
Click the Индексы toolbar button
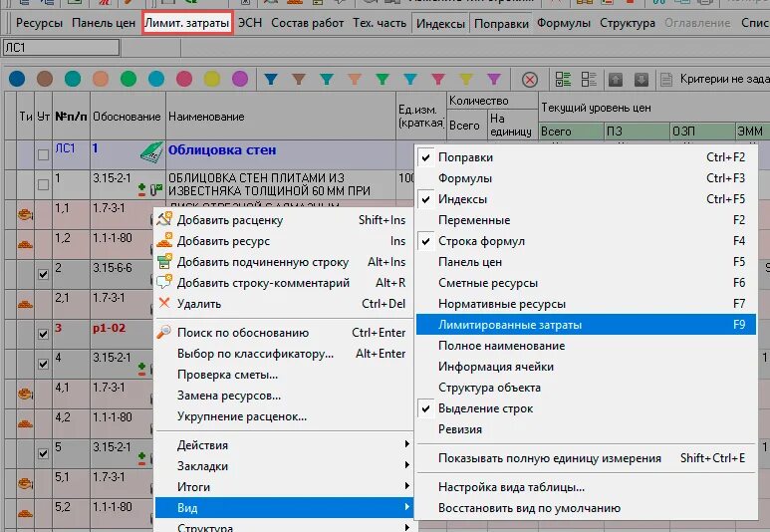pyautogui.click(x=440, y=23)
